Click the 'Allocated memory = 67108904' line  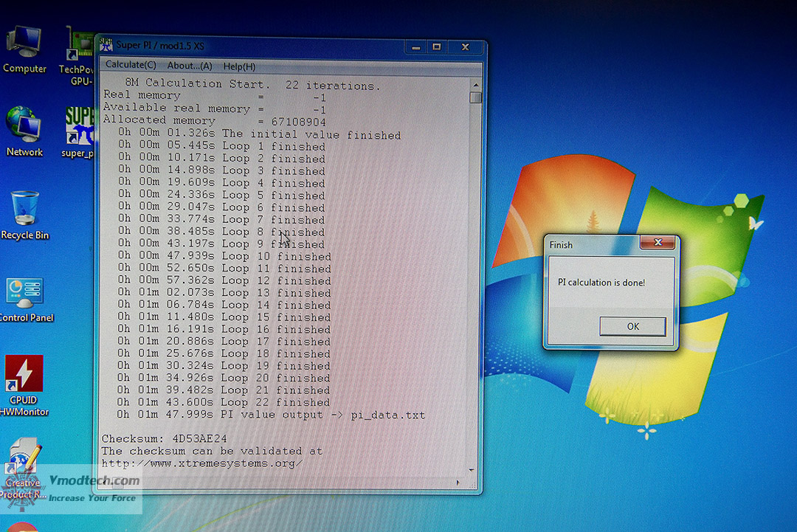coord(214,121)
